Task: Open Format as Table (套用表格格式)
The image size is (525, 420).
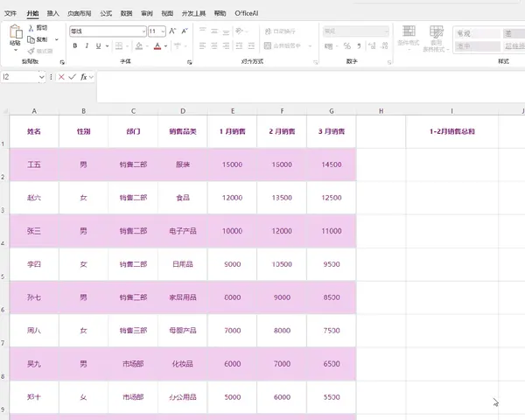Action: click(x=436, y=38)
